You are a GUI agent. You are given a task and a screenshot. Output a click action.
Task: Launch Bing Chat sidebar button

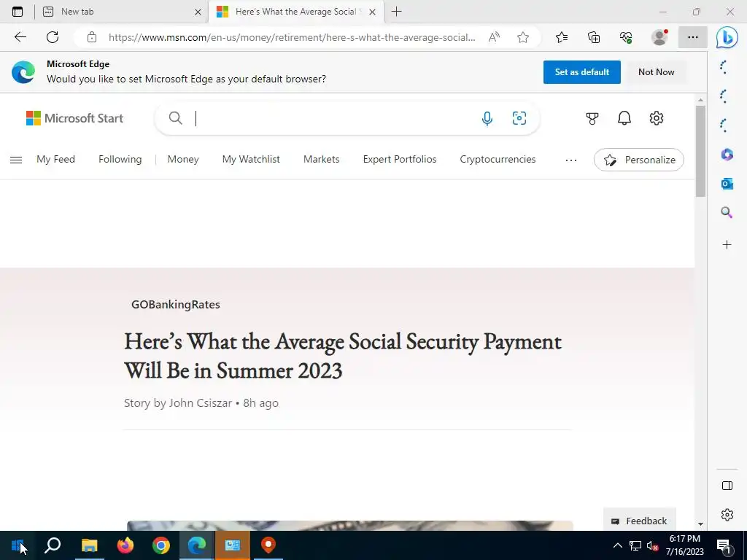pos(727,38)
